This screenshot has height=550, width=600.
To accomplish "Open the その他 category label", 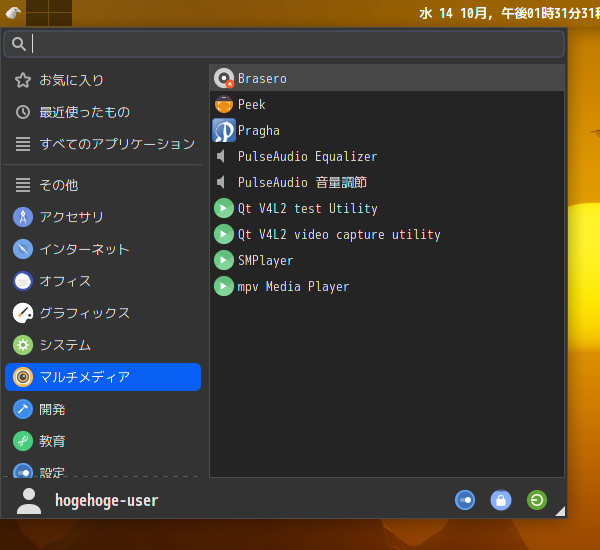I will tap(59, 185).
